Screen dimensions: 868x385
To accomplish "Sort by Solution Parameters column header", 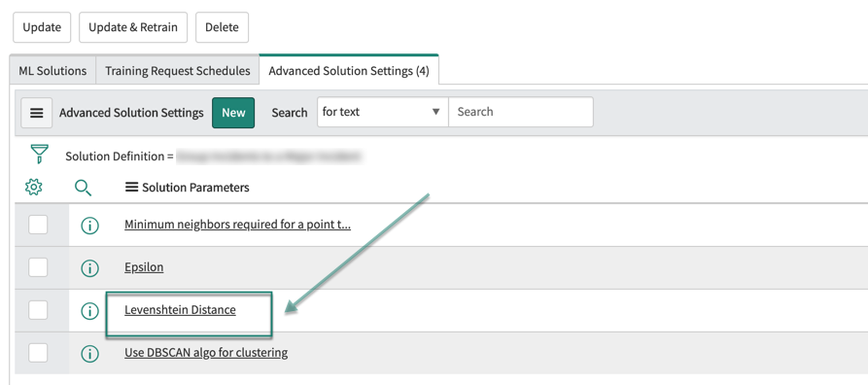I will pyautogui.click(x=195, y=188).
